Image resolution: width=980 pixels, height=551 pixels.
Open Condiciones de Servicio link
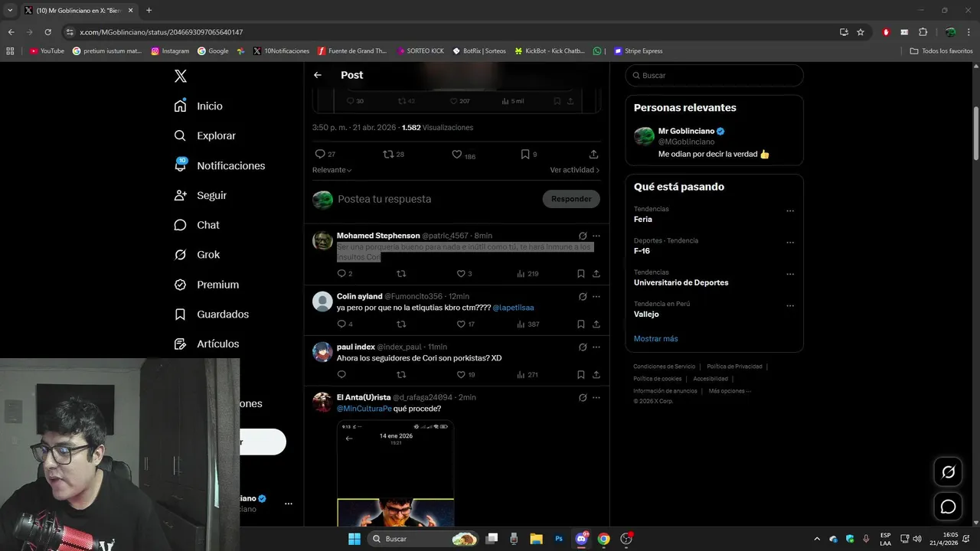point(665,367)
